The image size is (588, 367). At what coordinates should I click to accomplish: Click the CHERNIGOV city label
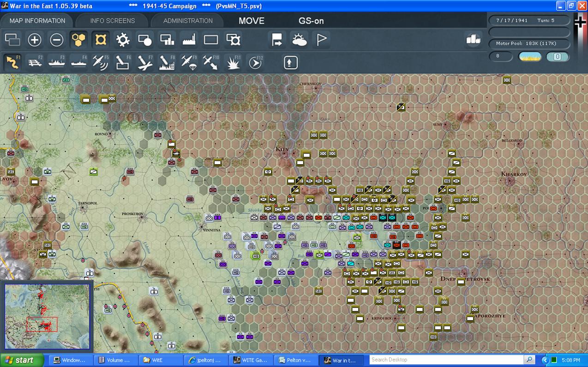point(310,84)
